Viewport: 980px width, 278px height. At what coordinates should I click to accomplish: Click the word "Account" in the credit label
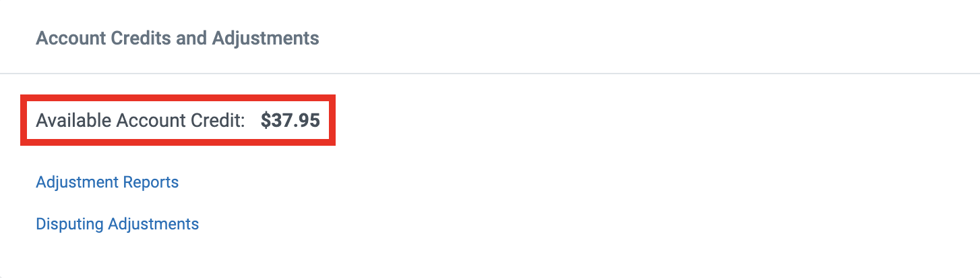click(x=148, y=121)
